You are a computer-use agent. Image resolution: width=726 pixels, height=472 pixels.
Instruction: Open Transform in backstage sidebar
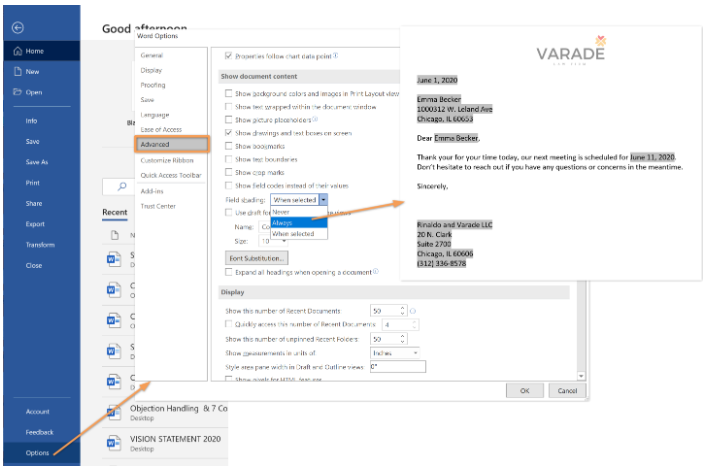(40, 245)
